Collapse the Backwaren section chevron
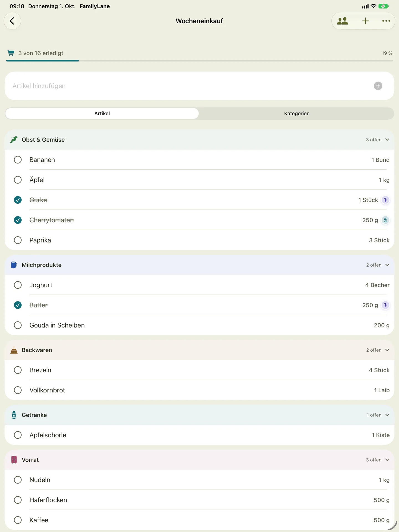This screenshot has height=532, width=399. (387, 350)
